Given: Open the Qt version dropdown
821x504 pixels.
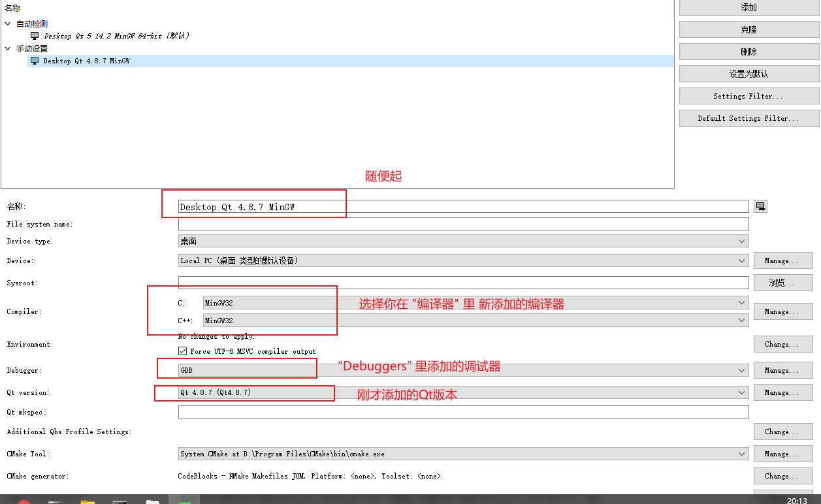Looking at the screenshot, I should 463,392.
